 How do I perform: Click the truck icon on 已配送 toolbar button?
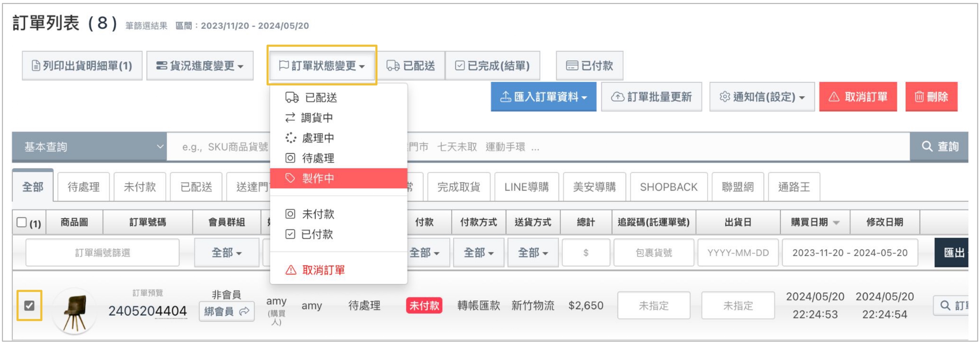coord(393,66)
